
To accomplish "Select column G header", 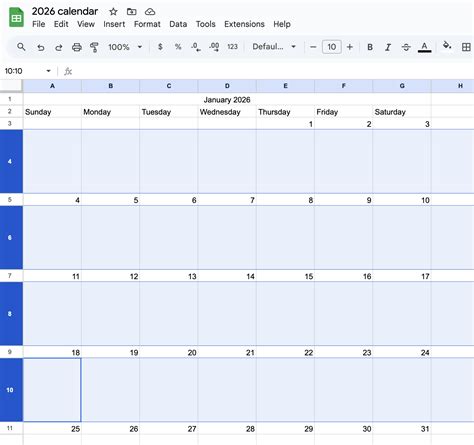I will coord(402,86).
